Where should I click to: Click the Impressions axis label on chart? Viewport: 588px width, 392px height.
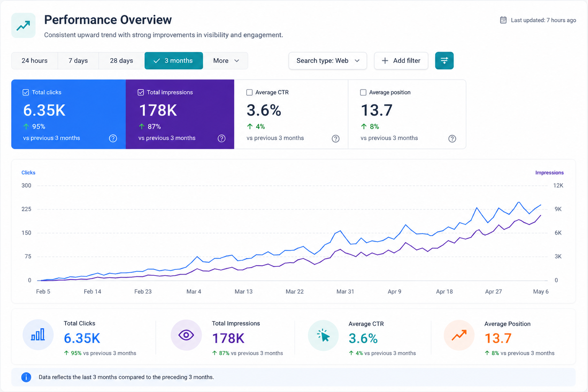(x=549, y=173)
